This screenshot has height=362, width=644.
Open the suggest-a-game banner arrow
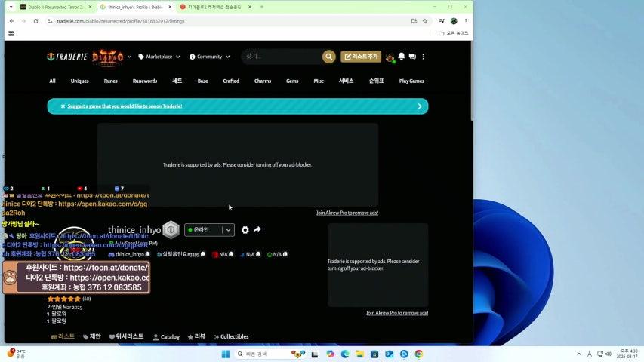point(419,106)
